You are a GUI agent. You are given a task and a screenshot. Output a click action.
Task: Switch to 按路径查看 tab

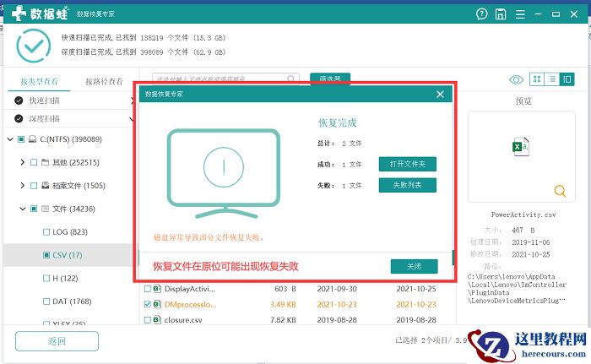pyautogui.click(x=104, y=81)
